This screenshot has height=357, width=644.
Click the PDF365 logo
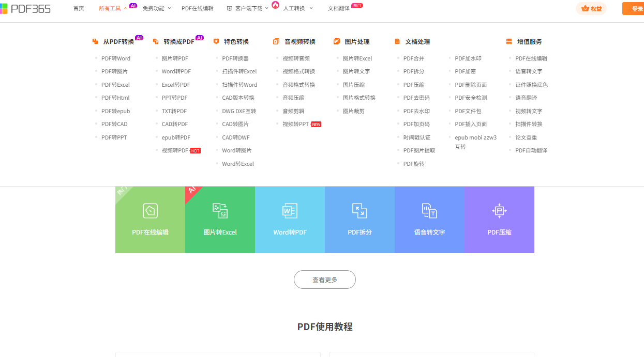(25, 8)
